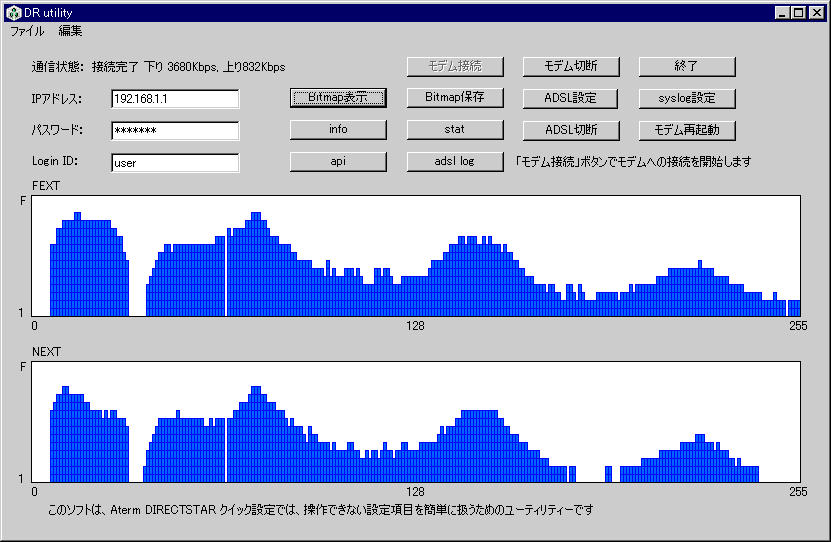831x542 pixels.
Task: Click the FEXT bitmap graph
Action: pos(416,256)
